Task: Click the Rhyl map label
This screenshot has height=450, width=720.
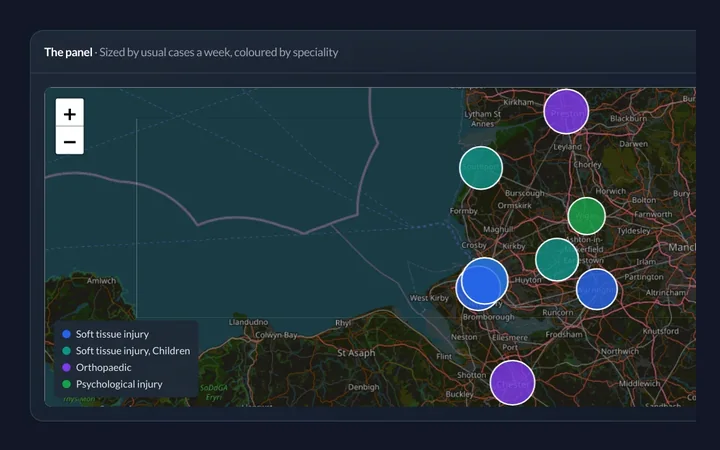Action: coord(343,323)
